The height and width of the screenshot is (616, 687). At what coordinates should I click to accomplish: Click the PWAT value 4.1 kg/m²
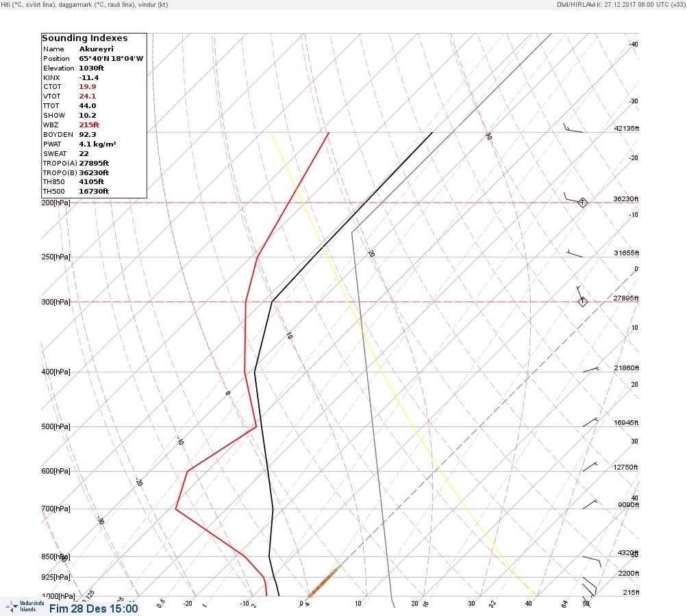98,144
